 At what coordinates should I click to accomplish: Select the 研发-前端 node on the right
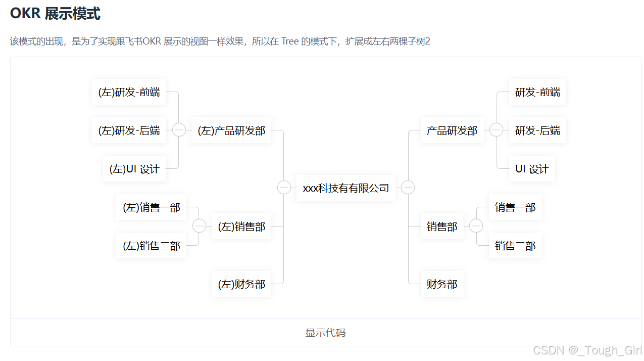click(x=537, y=92)
